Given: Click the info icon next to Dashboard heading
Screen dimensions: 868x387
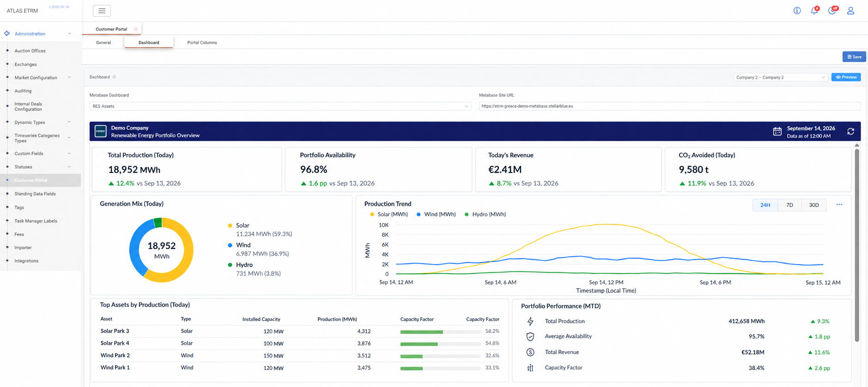Looking at the screenshot, I should (115, 77).
